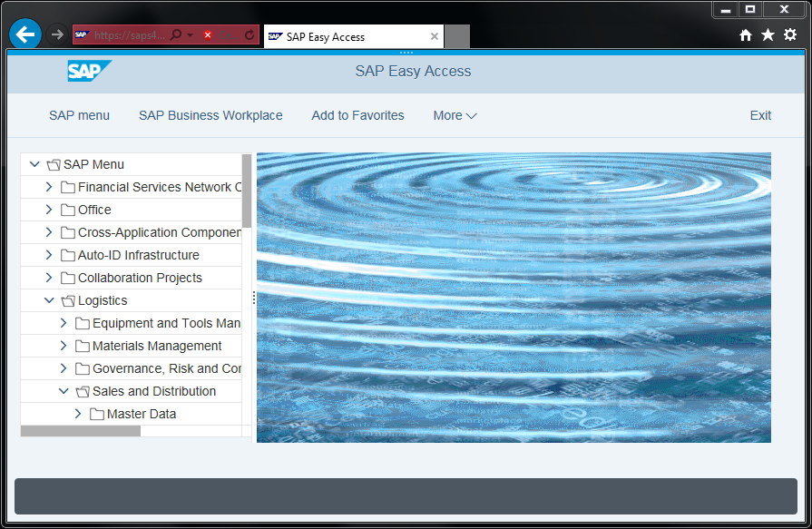Image resolution: width=812 pixels, height=529 pixels.
Task: Click the red X security icon in address bar
Action: tap(208, 34)
